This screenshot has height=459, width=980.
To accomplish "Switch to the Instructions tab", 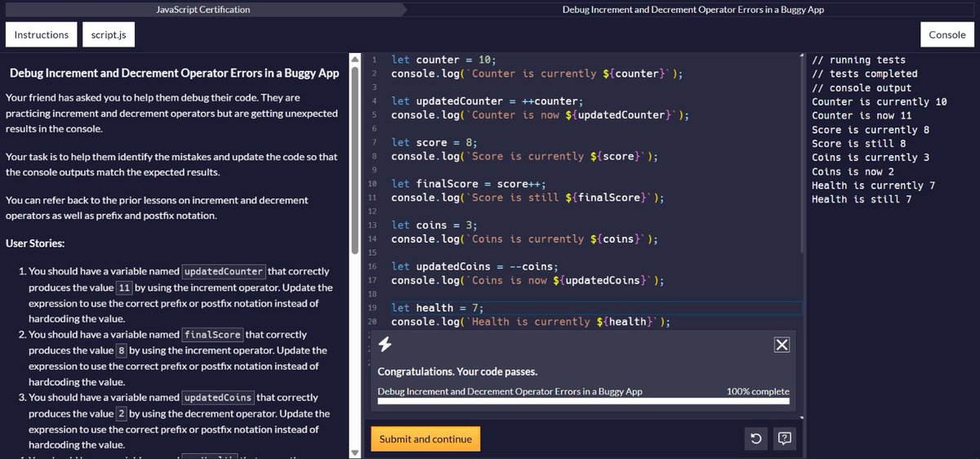I will (41, 35).
